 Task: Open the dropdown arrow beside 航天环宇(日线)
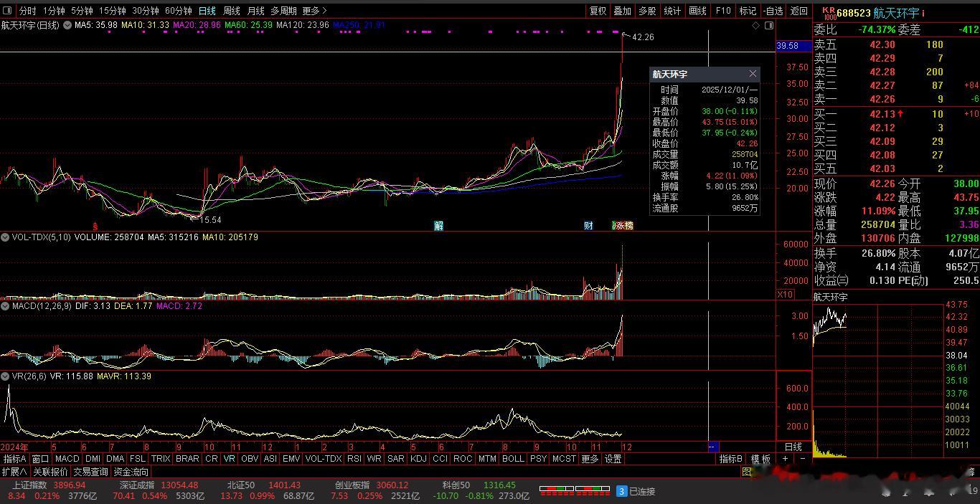pyautogui.click(x=67, y=25)
